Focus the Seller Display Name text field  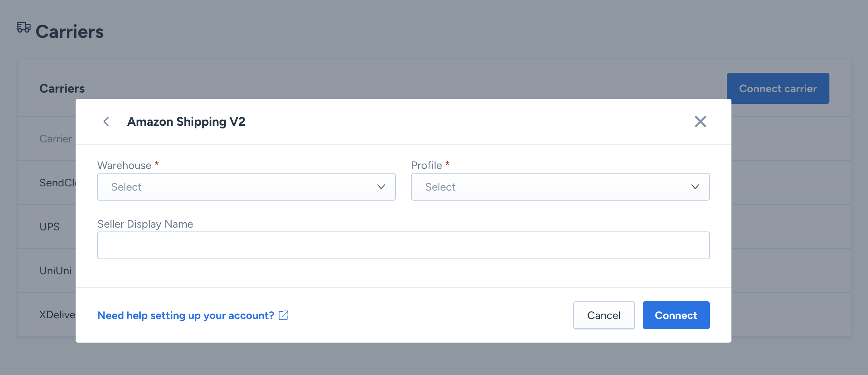pyautogui.click(x=403, y=245)
